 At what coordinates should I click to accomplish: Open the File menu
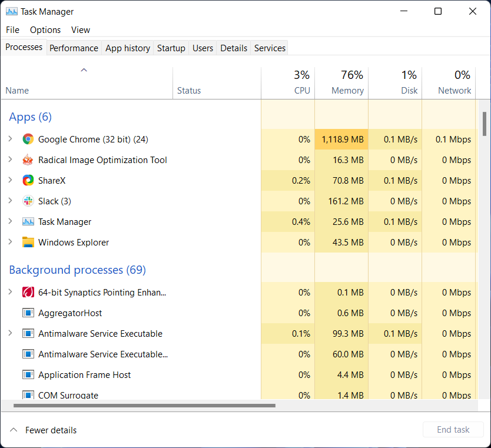tap(12, 30)
